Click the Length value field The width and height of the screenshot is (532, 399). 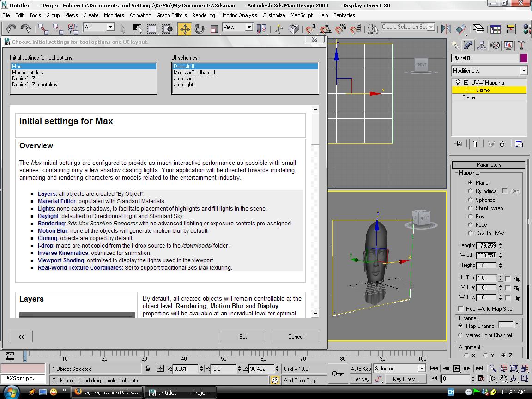click(x=487, y=245)
